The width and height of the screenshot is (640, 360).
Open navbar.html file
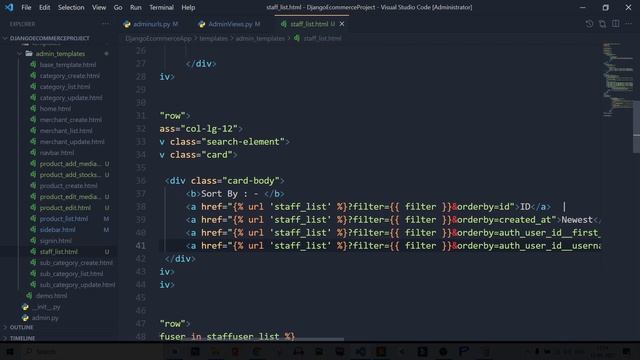57,153
